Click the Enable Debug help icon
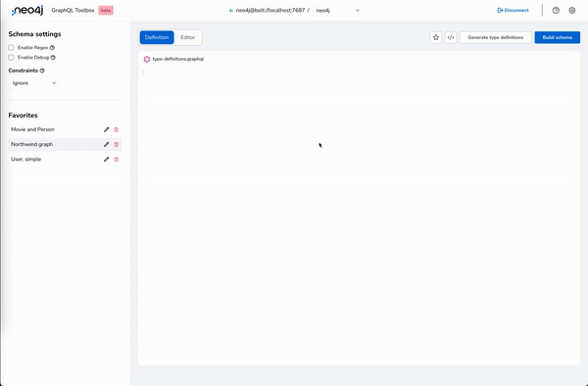This screenshot has height=386, width=588. coord(53,58)
